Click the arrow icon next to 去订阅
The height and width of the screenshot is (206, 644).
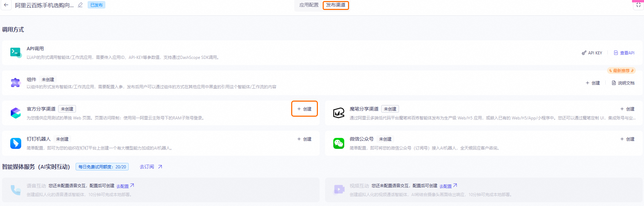click(x=160, y=167)
